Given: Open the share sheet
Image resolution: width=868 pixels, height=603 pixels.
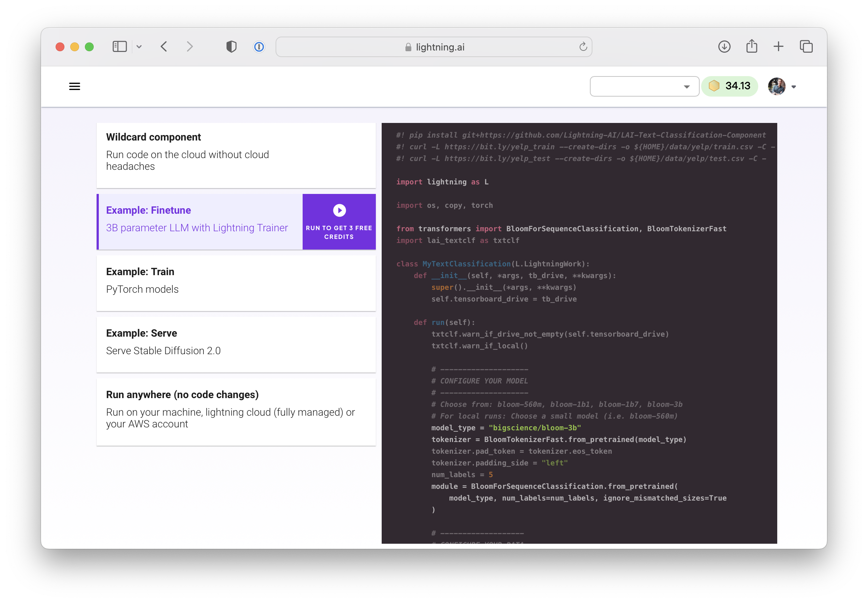Looking at the screenshot, I should click(752, 46).
